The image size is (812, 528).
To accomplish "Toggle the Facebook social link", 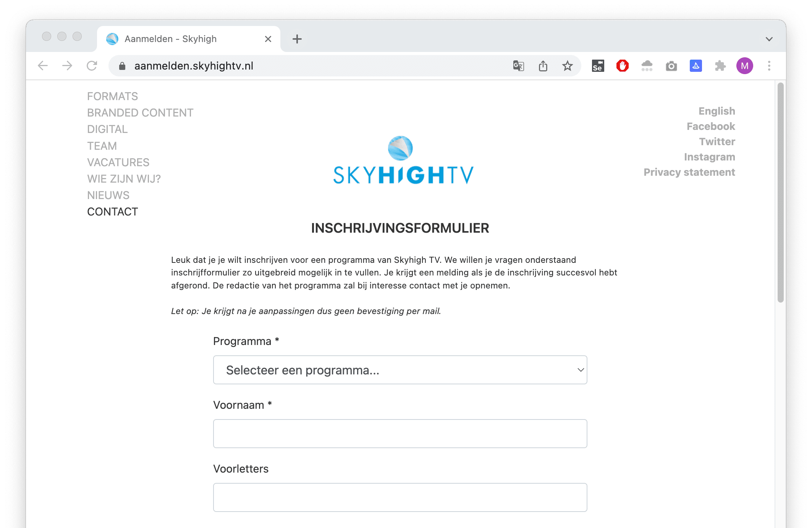I will tap(711, 126).
